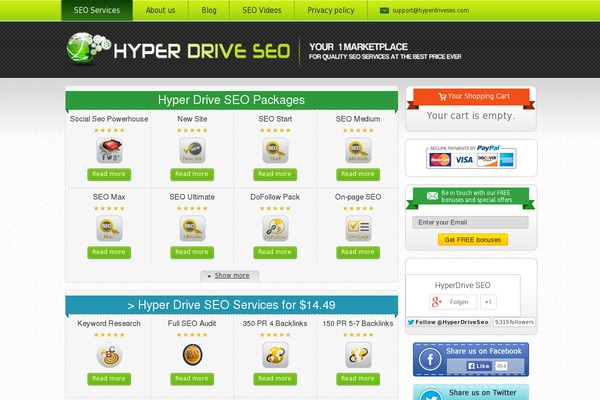
Task: Click the Your Shopping Cart header
Action: (x=471, y=96)
